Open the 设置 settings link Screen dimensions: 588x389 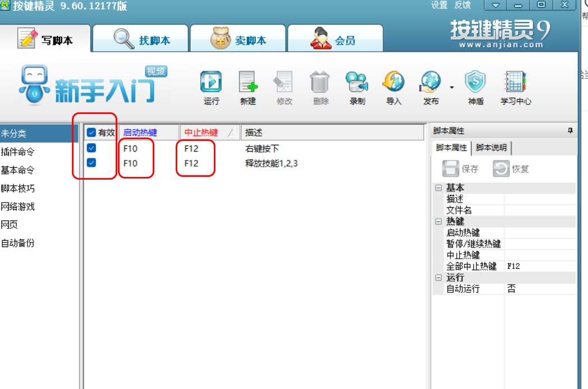(439, 5)
